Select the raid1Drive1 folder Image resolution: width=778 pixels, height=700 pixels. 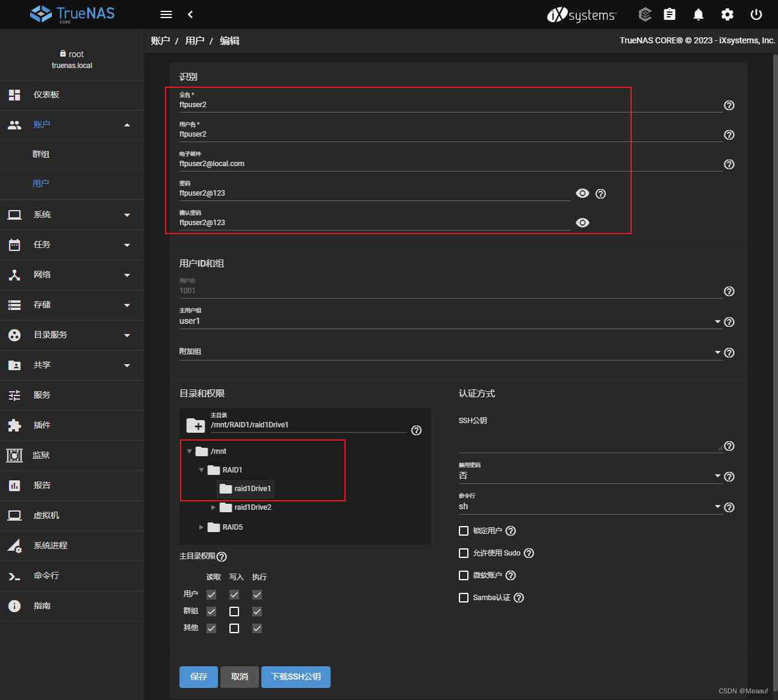click(246, 489)
